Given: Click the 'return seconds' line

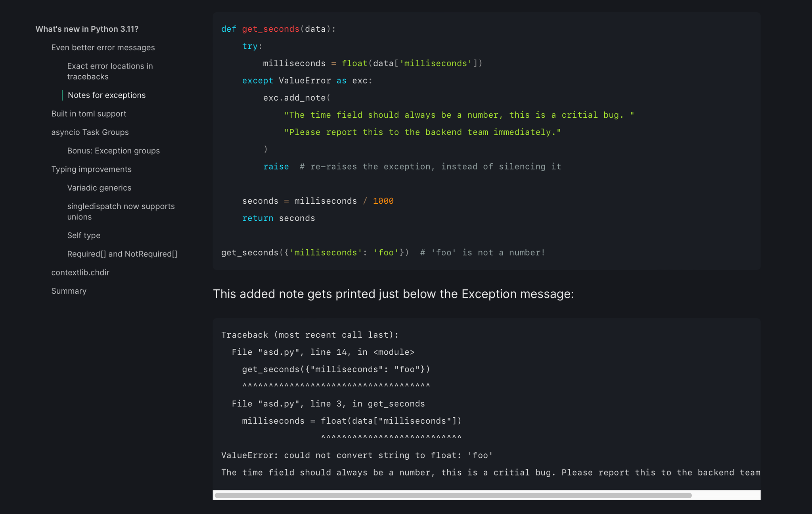Looking at the screenshot, I should (x=279, y=218).
